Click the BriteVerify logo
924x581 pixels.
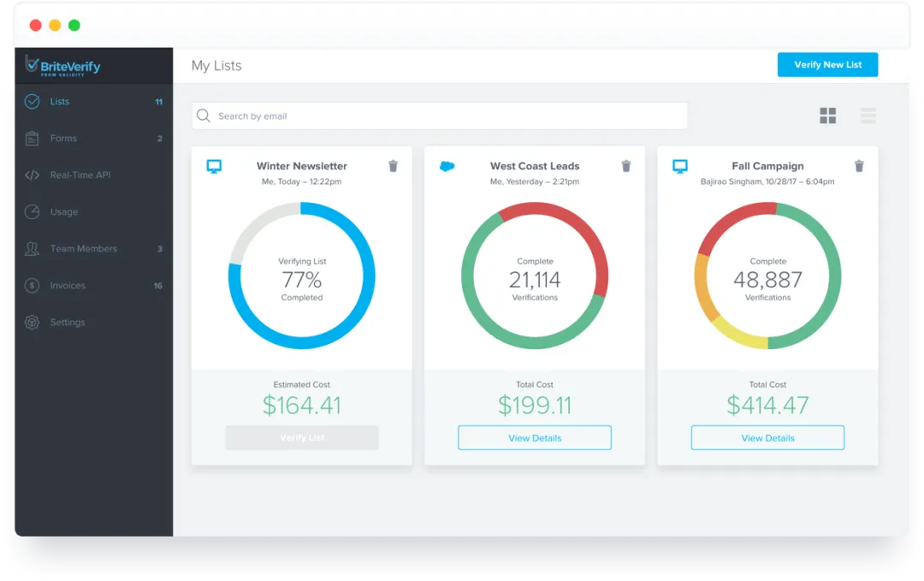pos(62,65)
